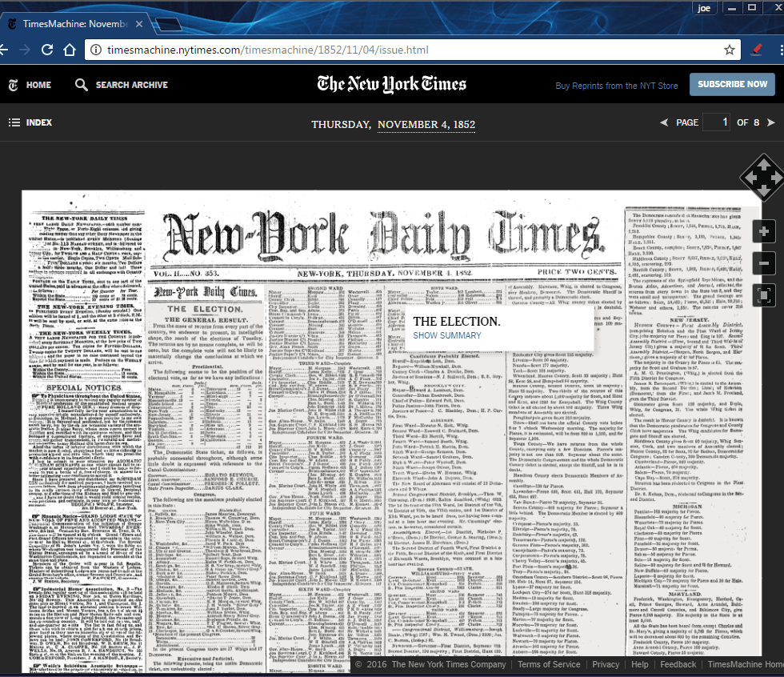The height and width of the screenshot is (677, 784).
Task: Bookmark this page with the star icon
Action: [x=730, y=50]
